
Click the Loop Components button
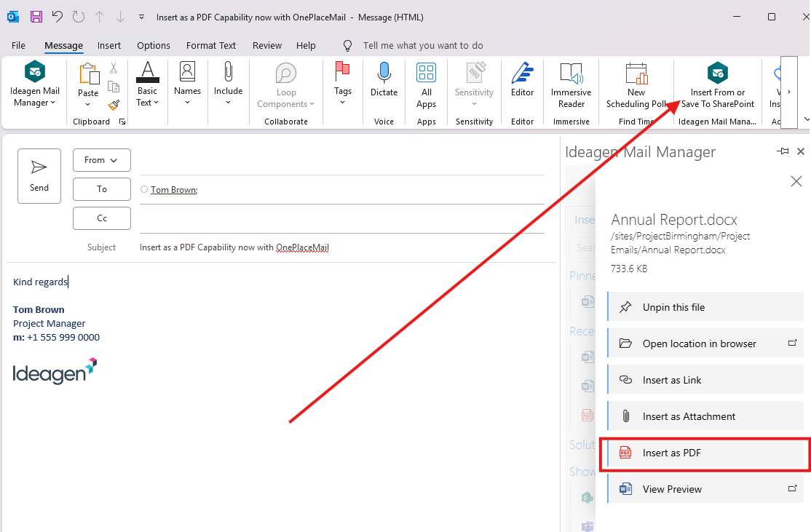click(x=285, y=85)
